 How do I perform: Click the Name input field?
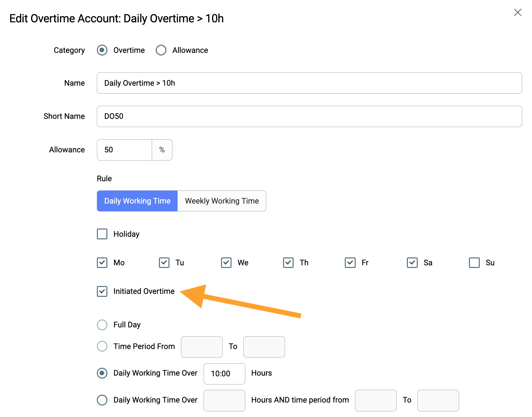(309, 83)
